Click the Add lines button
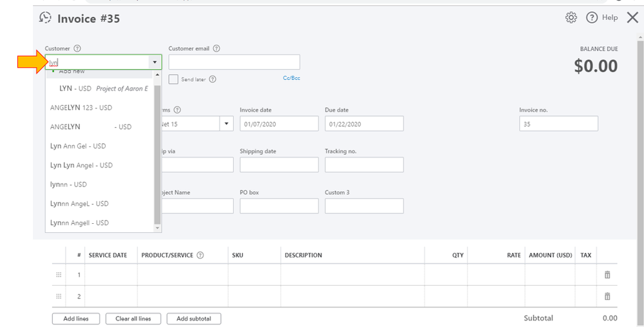 (x=76, y=319)
